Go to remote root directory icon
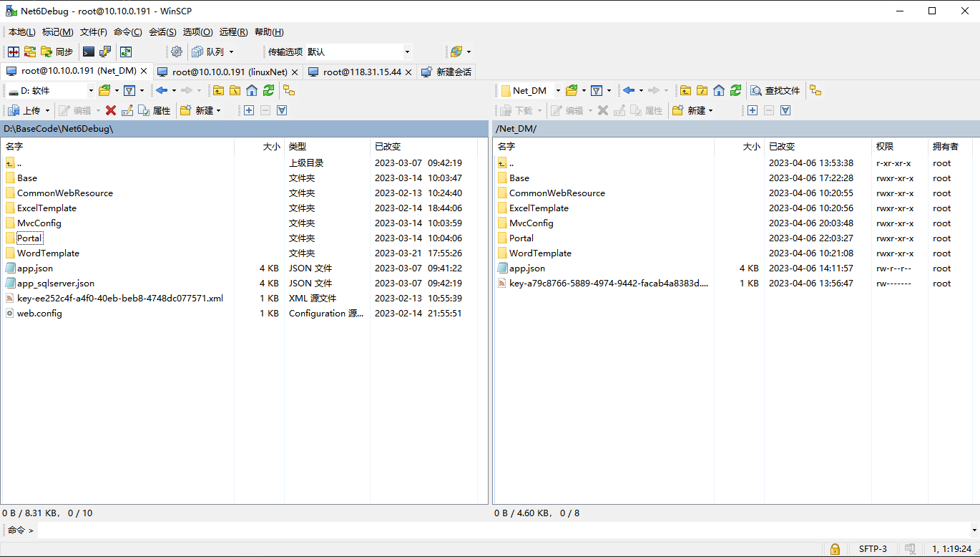Image resolution: width=980 pixels, height=557 pixels. (702, 90)
